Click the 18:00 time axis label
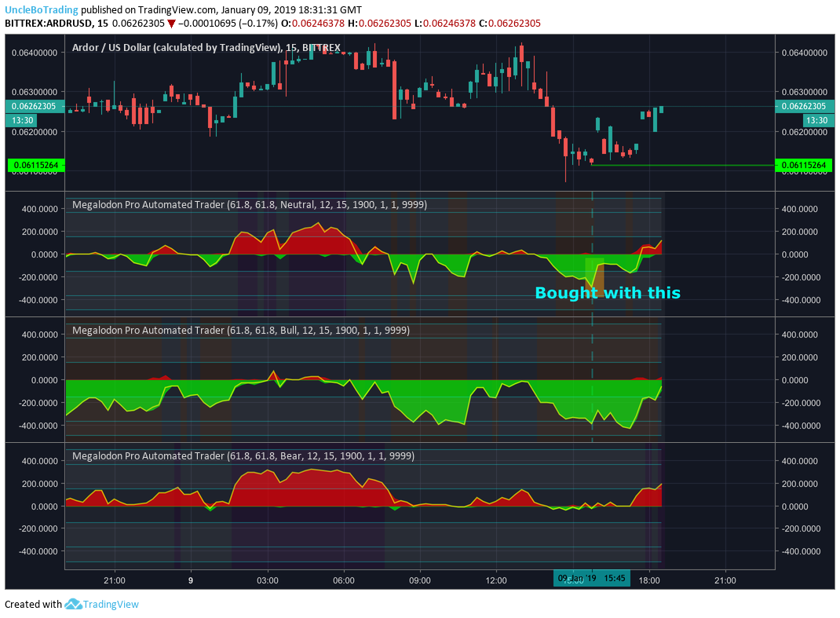The image size is (840, 618). 648,580
